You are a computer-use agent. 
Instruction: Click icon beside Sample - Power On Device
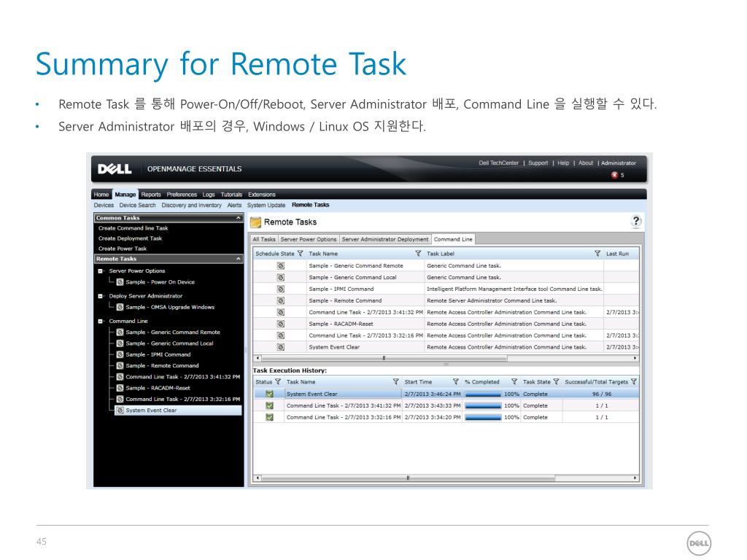[120, 282]
